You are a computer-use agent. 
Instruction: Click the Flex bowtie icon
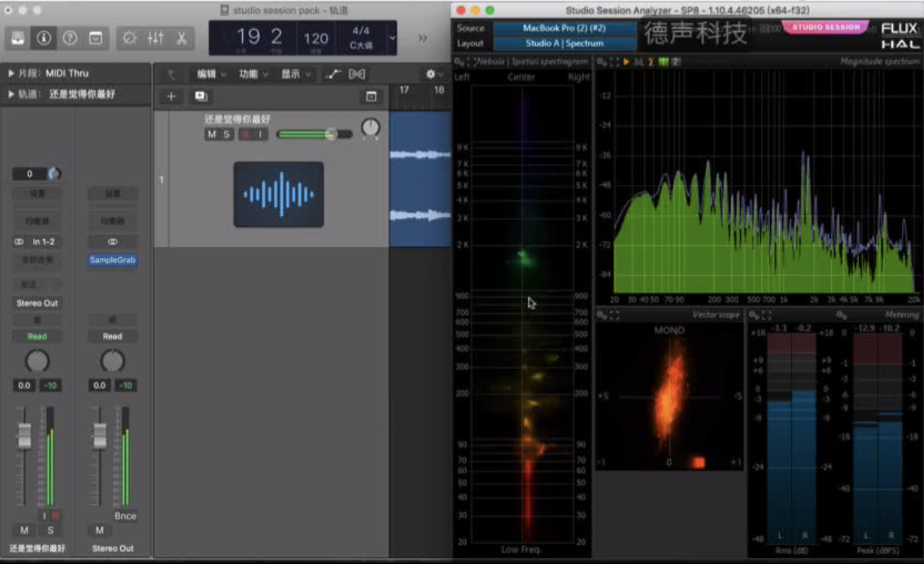pos(357,74)
